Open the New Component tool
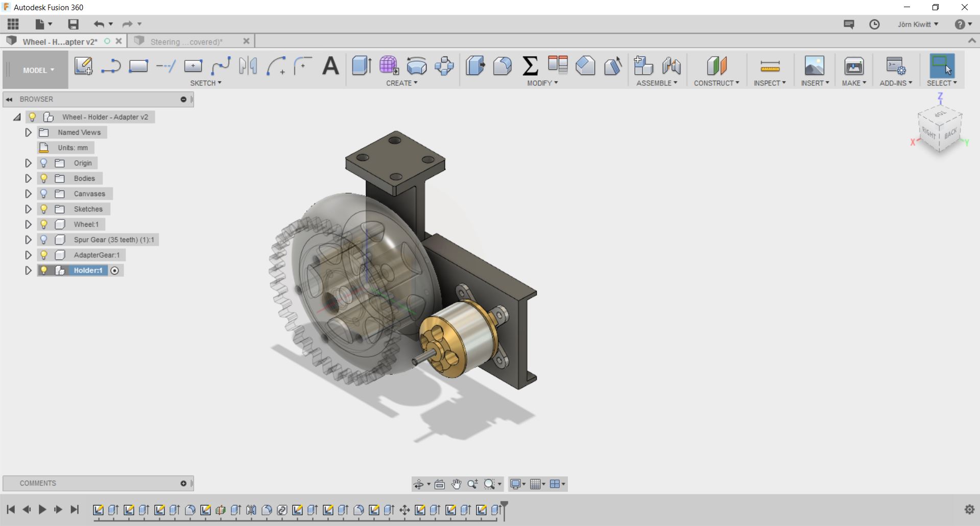 (x=643, y=66)
